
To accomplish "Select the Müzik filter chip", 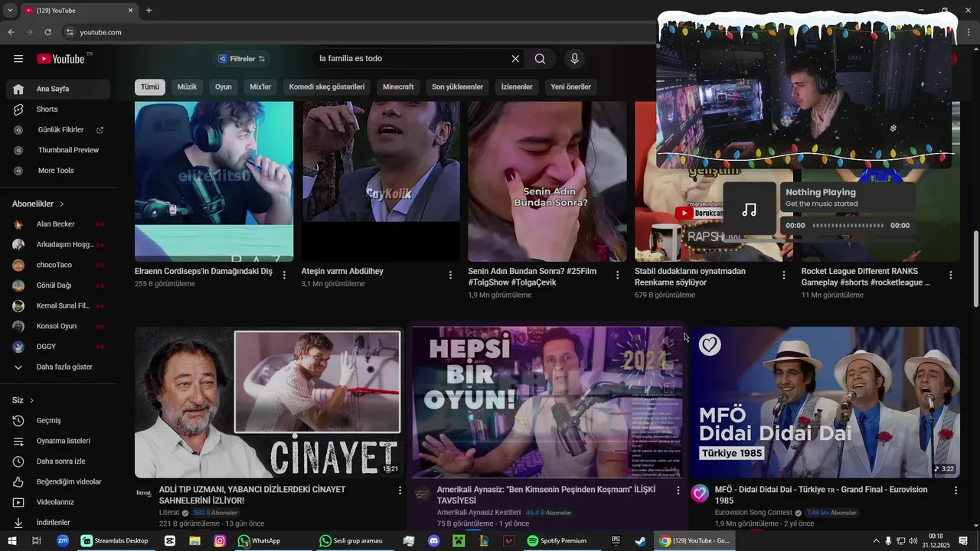I will click(x=187, y=87).
